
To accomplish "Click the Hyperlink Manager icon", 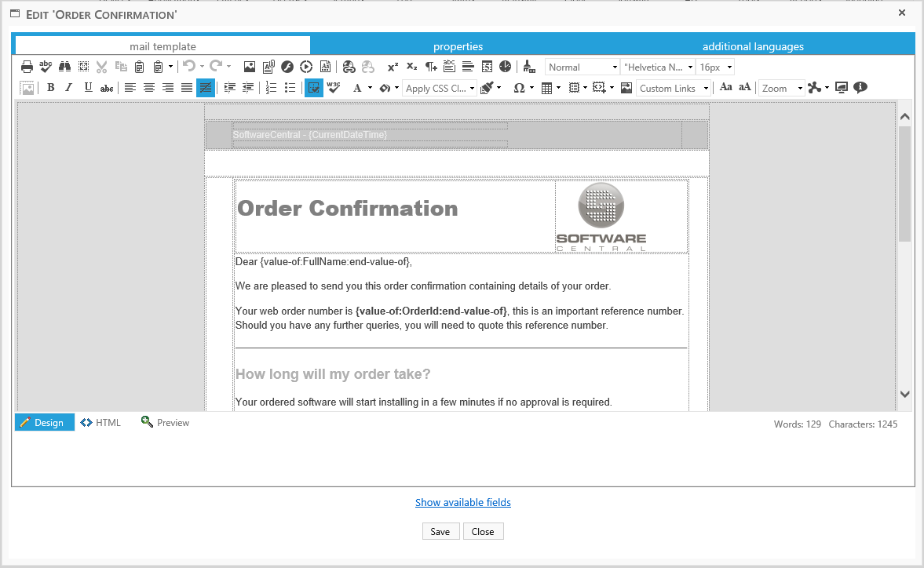I will coord(349,67).
